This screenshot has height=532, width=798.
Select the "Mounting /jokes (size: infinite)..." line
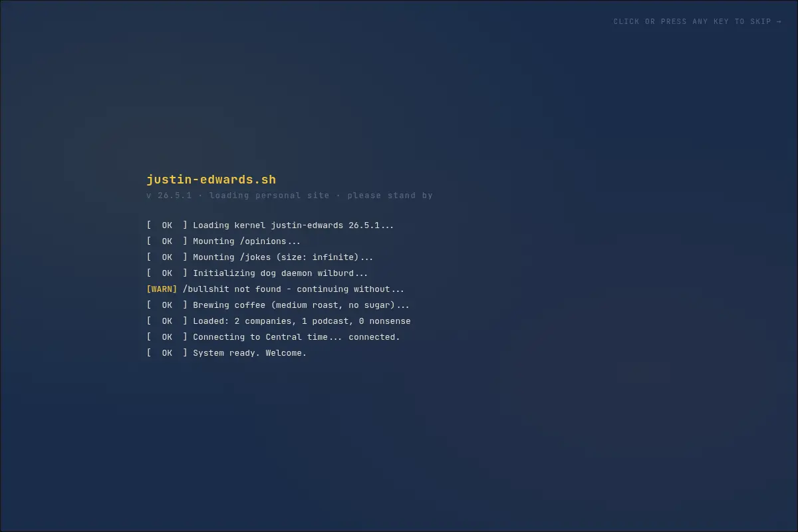260,257
